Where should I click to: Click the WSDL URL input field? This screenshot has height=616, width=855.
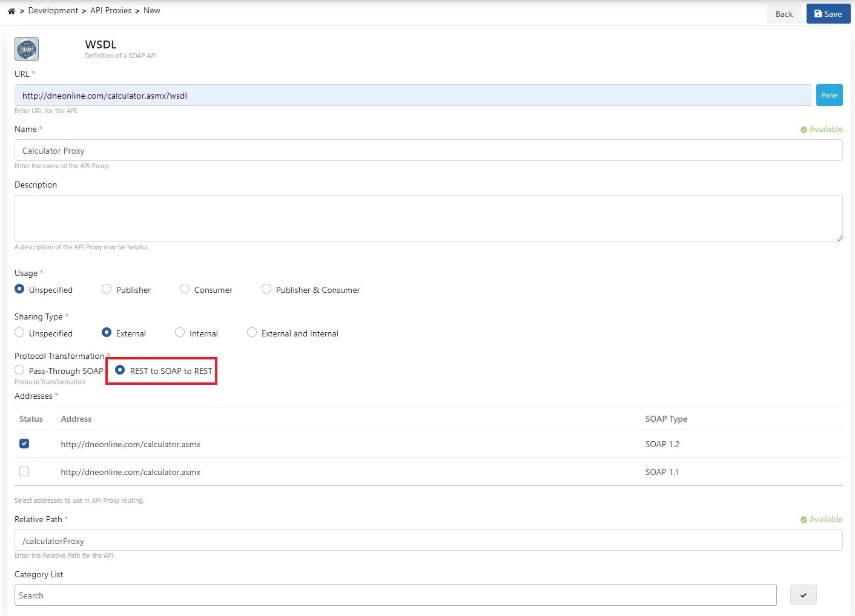(x=412, y=96)
